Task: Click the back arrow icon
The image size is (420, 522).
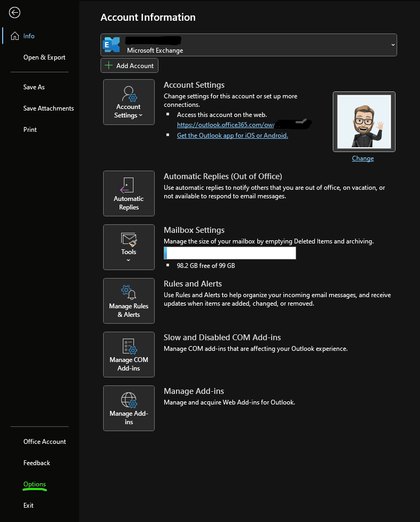Action: (x=14, y=13)
